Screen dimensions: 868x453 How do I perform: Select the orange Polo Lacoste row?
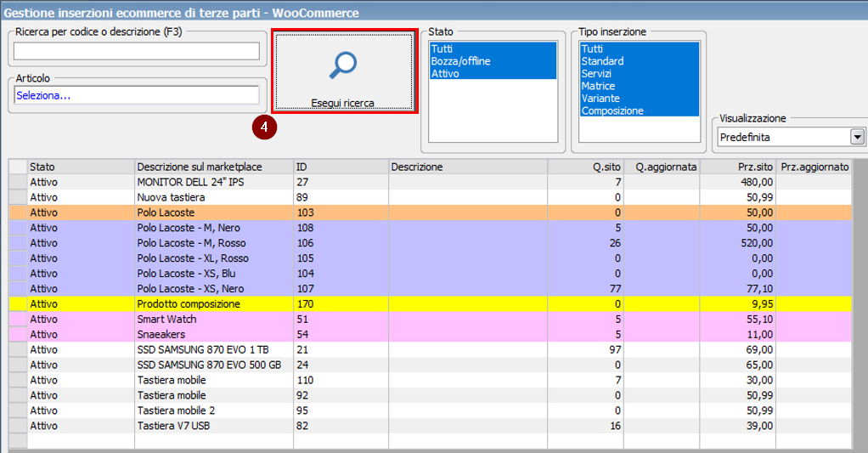click(x=430, y=212)
